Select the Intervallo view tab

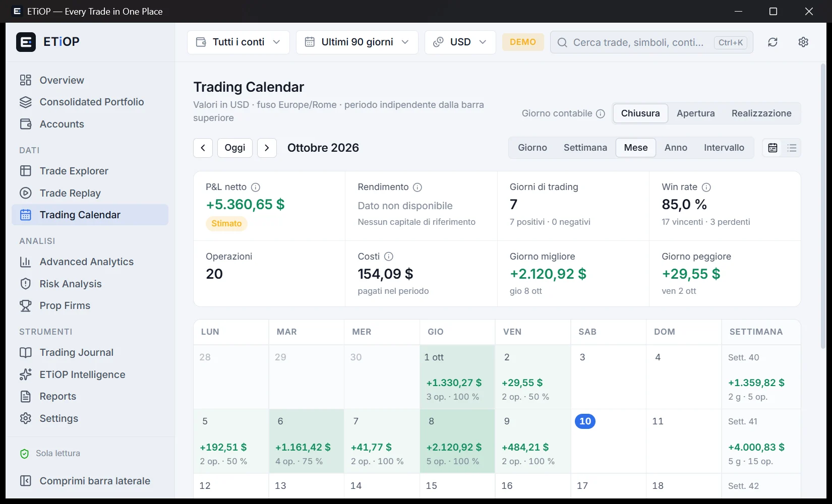click(724, 148)
